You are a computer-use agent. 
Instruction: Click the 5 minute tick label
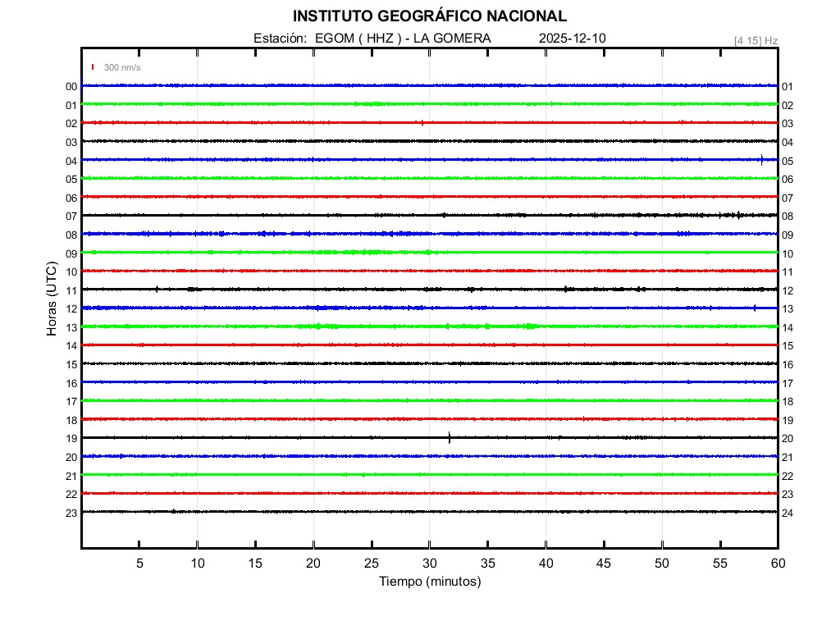[x=139, y=564]
